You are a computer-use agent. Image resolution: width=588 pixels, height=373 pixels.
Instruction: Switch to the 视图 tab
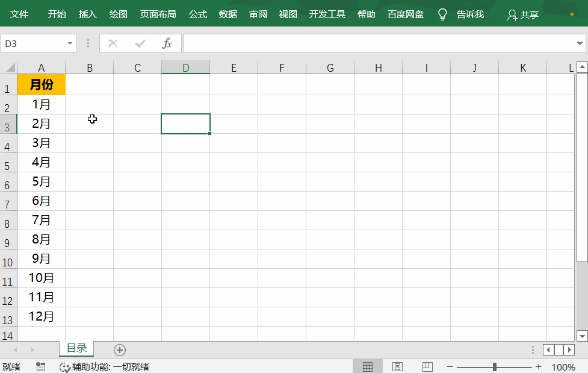288,14
